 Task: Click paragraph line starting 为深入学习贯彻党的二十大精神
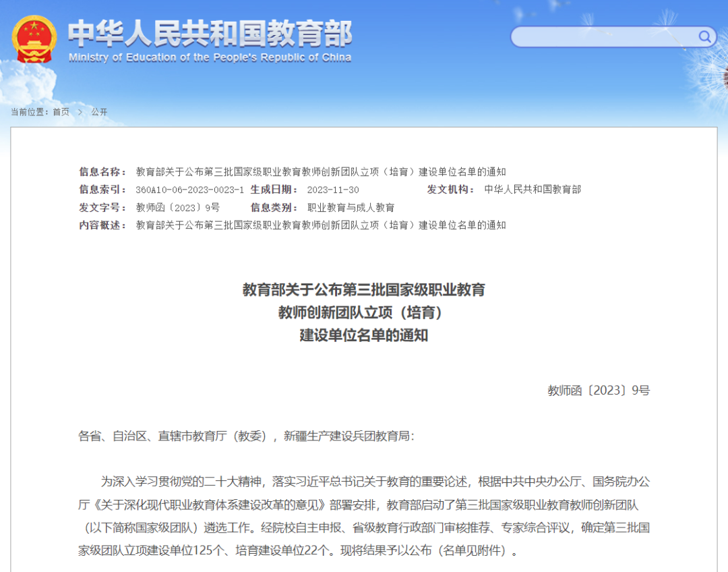tap(375, 482)
